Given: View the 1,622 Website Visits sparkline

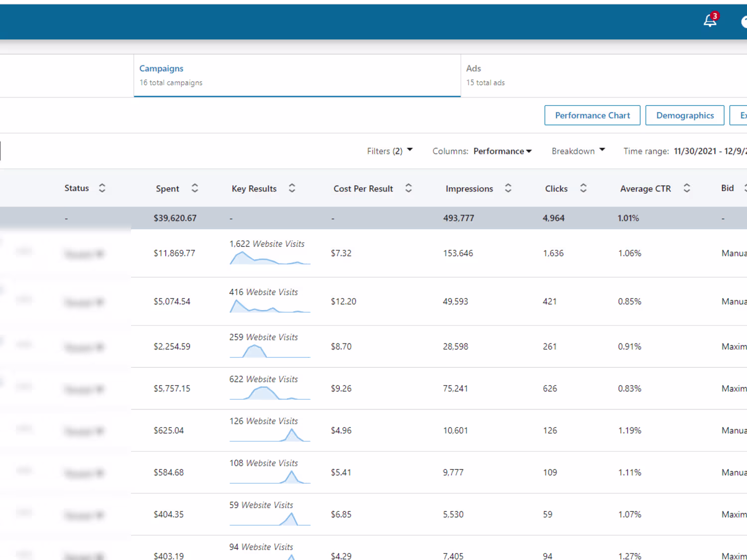Looking at the screenshot, I should pos(270,258).
